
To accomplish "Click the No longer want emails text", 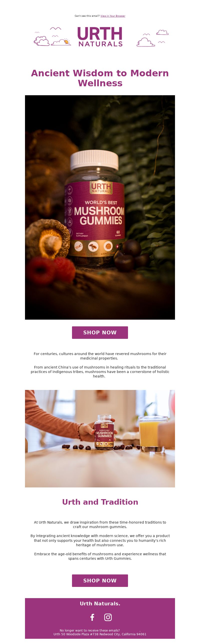I will (90, 631).
